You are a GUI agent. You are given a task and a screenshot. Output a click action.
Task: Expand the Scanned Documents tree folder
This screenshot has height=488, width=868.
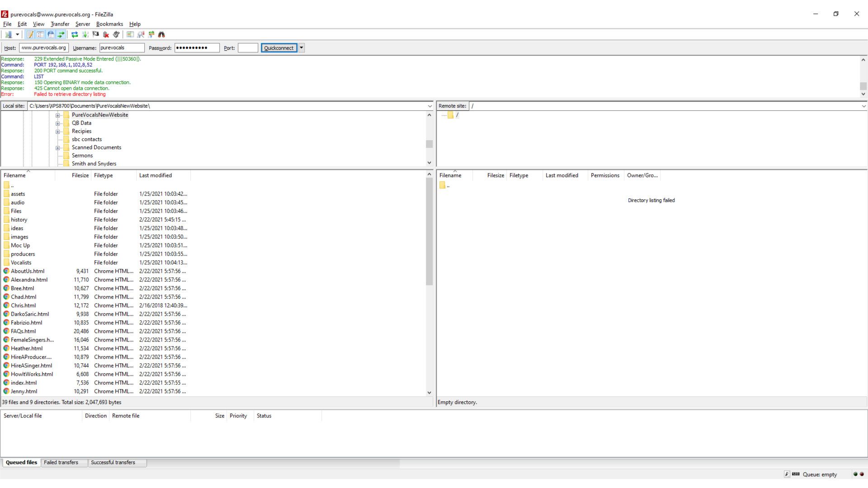click(58, 148)
